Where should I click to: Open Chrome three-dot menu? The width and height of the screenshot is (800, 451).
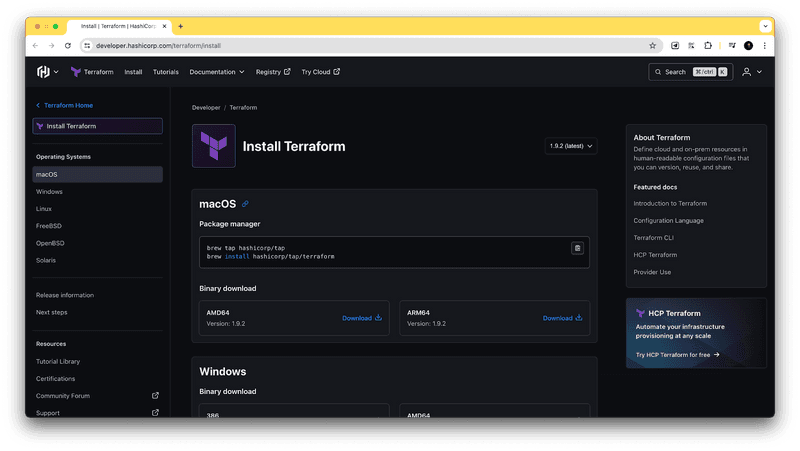pyautogui.click(x=764, y=45)
